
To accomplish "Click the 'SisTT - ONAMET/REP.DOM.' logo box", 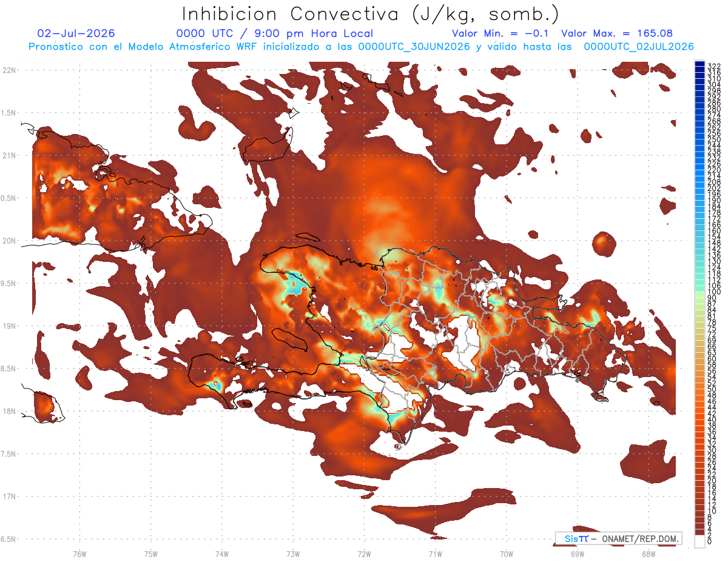I will click(x=618, y=538).
